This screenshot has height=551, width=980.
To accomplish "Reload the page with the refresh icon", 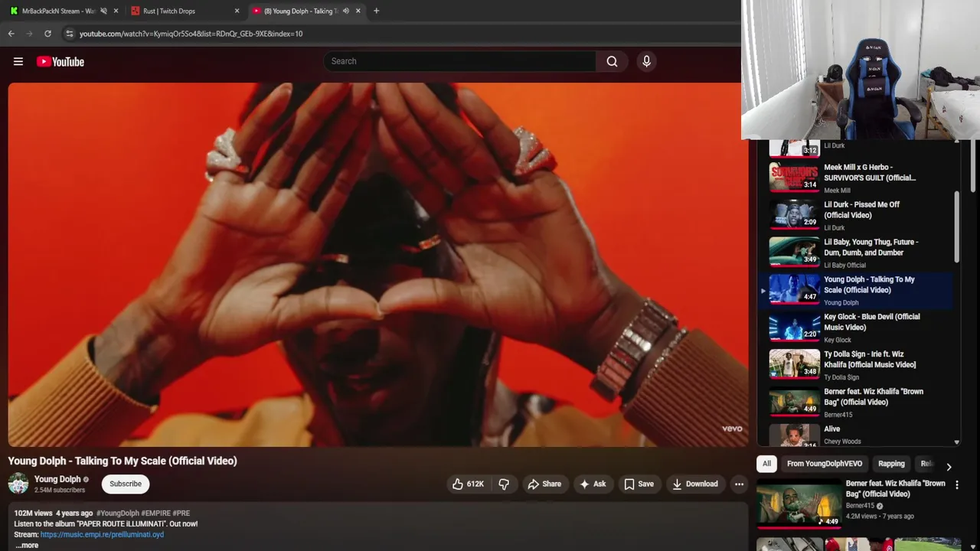I will point(47,34).
